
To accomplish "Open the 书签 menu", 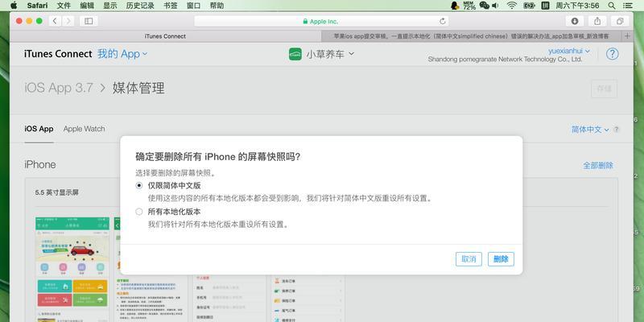I will pyautogui.click(x=170, y=6).
